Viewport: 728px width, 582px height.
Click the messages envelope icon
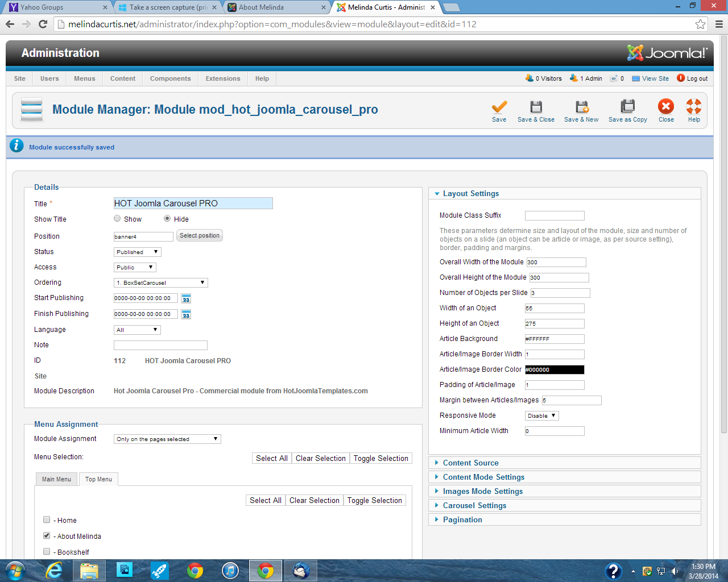(x=614, y=78)
